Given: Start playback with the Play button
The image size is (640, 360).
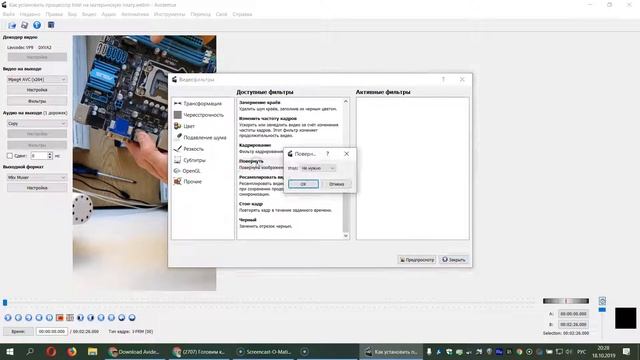Looking at the screenshot, I should tap(8, 318).
